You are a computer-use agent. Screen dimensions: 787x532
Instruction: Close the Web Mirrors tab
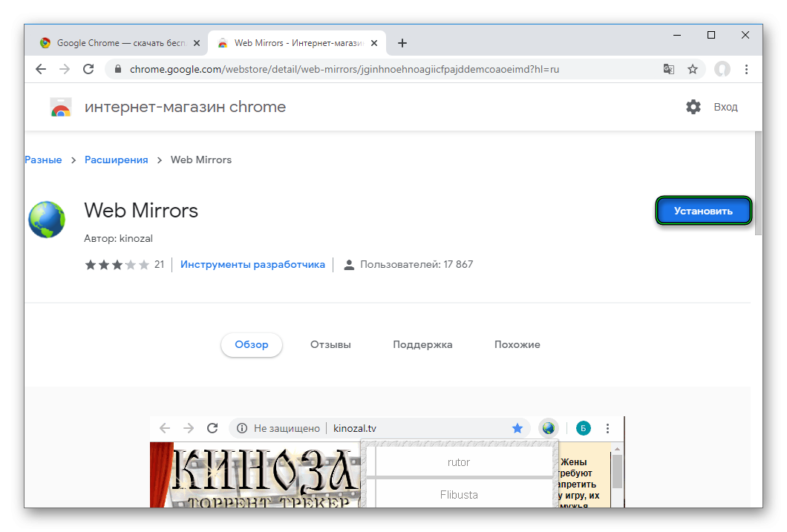[x=374, y=43]
